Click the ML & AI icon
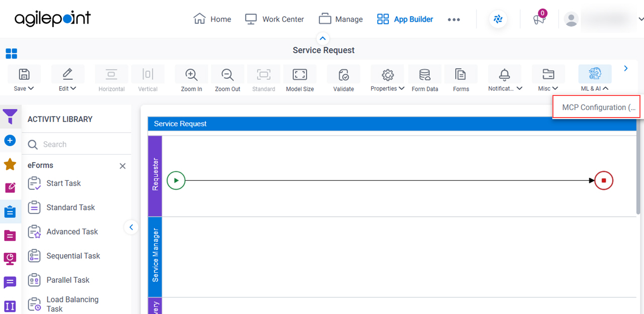 (595, 74)
